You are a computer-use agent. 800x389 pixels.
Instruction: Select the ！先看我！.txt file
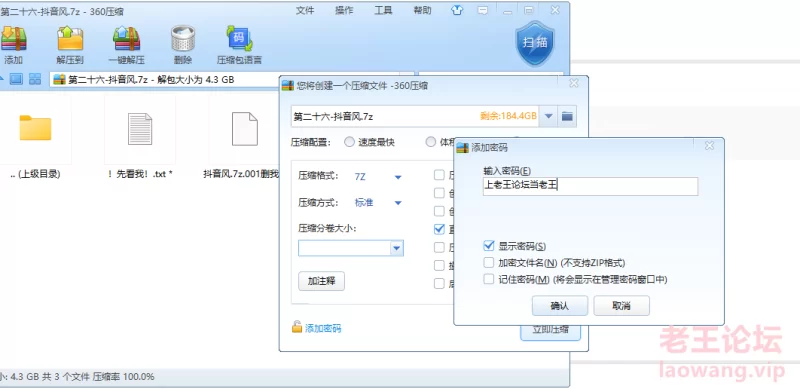point(140,129)
